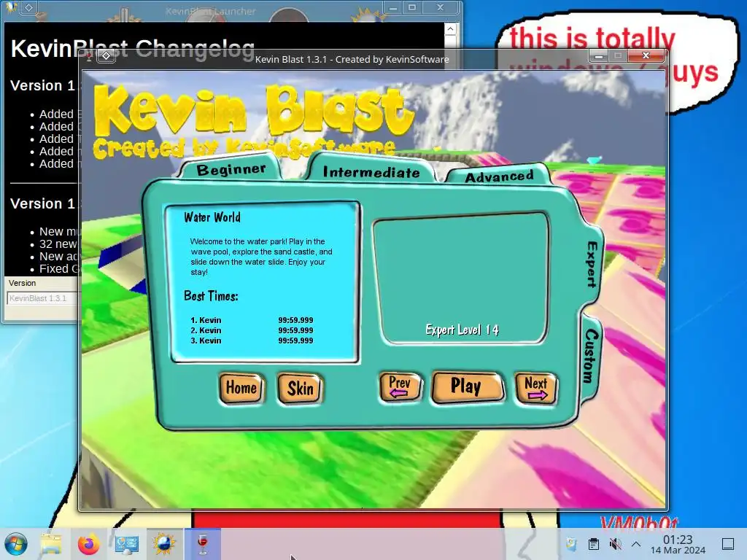Click the Home button
This screenshot has width=747, height=560.
pos(241,388)
